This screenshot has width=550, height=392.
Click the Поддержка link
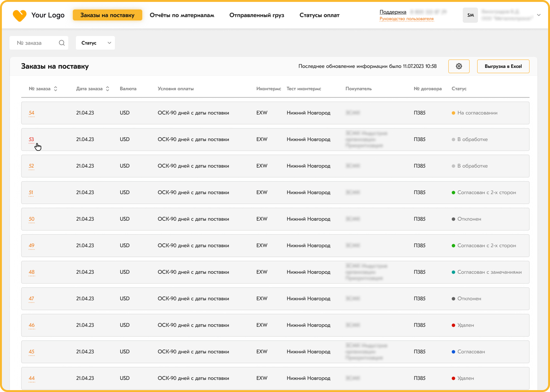tap(393, 12)
